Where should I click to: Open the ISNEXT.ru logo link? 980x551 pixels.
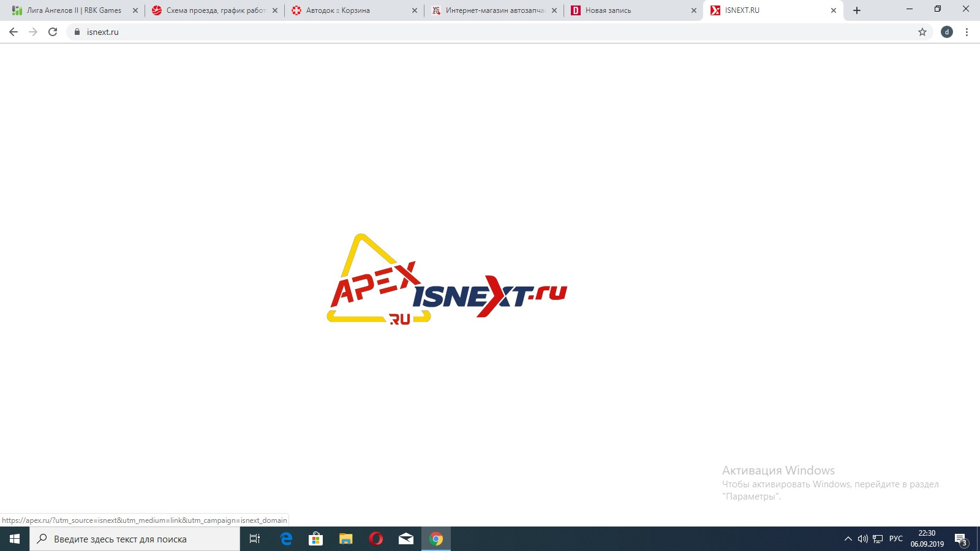point(490,296)
